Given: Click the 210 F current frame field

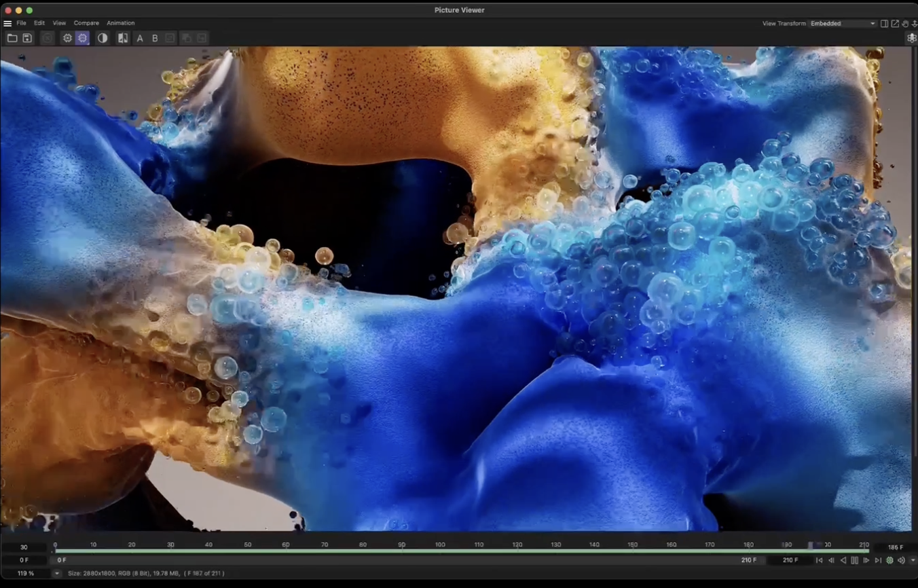Looking at the screenshot, I should tap(790, 560).
